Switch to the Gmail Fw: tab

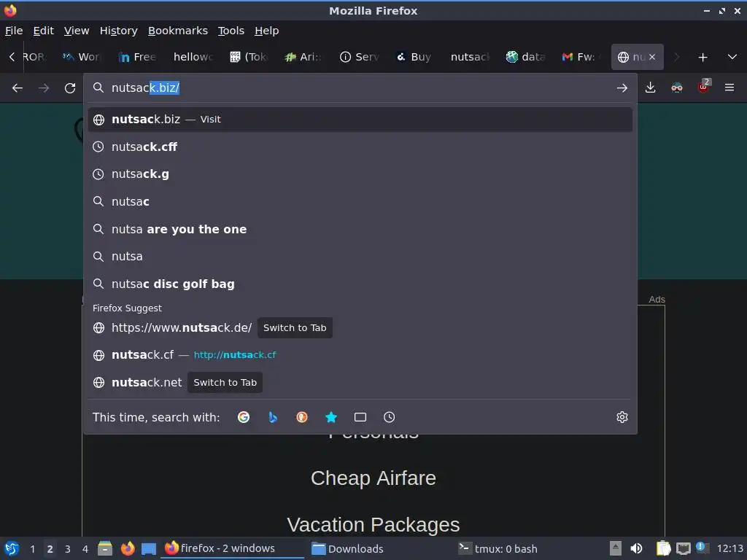(581, 57)
